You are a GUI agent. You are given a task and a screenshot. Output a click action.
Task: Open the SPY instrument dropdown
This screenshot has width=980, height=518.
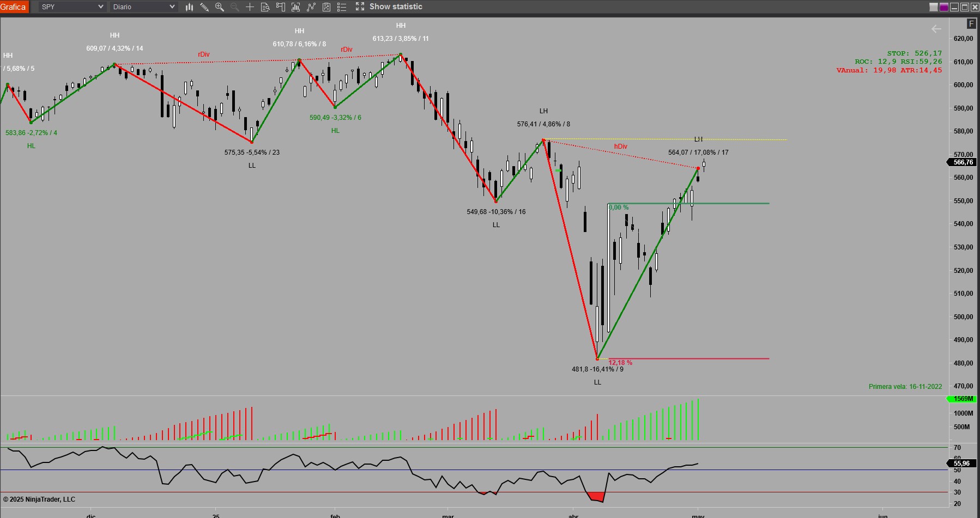[71, 7]
